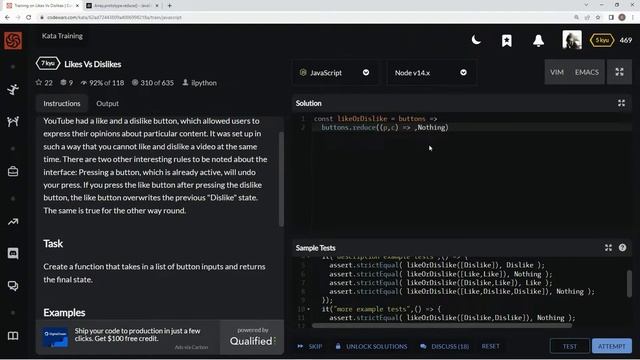
Task: Click UNLOCK SOLUTIONS button
Action: click(x=371, y=346)
